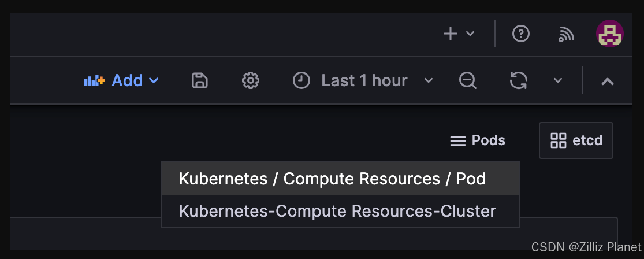This screenshot has height=259, width=644.
Task: Expand the time range chevron
Action: tap(429, 80)
